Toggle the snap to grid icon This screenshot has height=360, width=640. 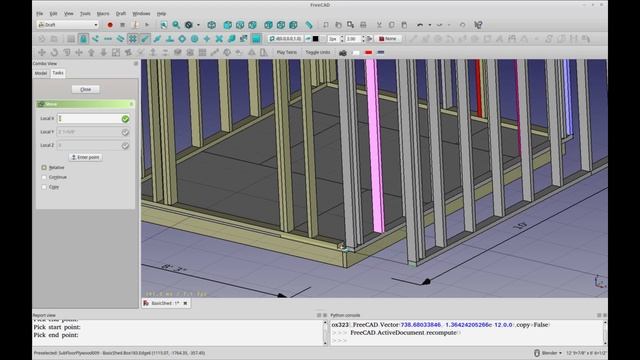coord(133,39)
